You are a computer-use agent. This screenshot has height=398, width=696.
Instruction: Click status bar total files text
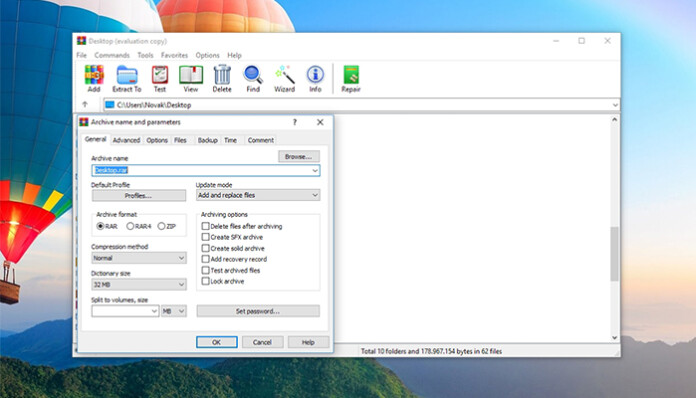pyautogui.click(x=431, y=351)
